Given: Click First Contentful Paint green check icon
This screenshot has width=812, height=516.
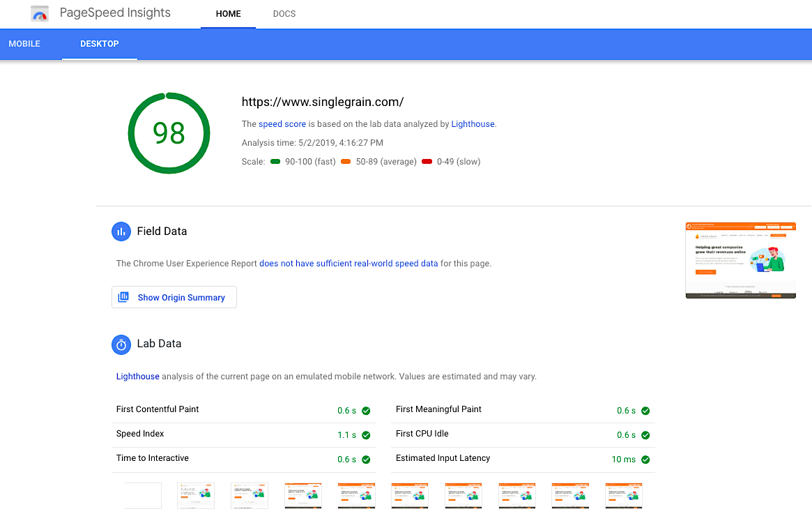Looking at the screenshot, I should tap(366, 411).
